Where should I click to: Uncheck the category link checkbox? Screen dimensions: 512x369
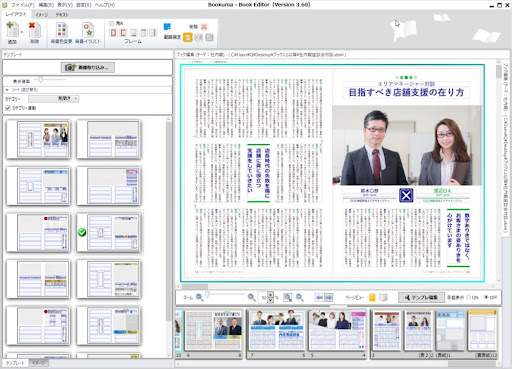pos(8,108)
